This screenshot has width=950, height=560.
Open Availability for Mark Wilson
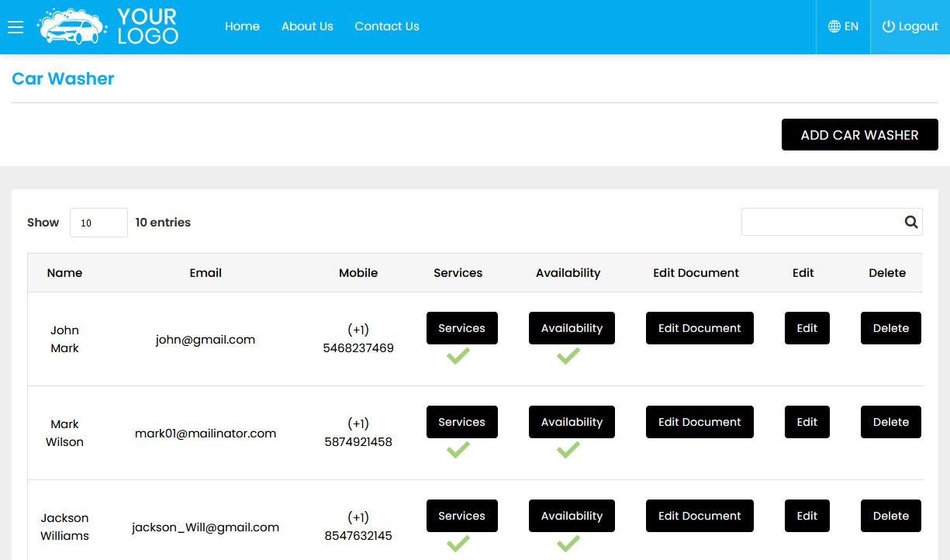(572, 422)
